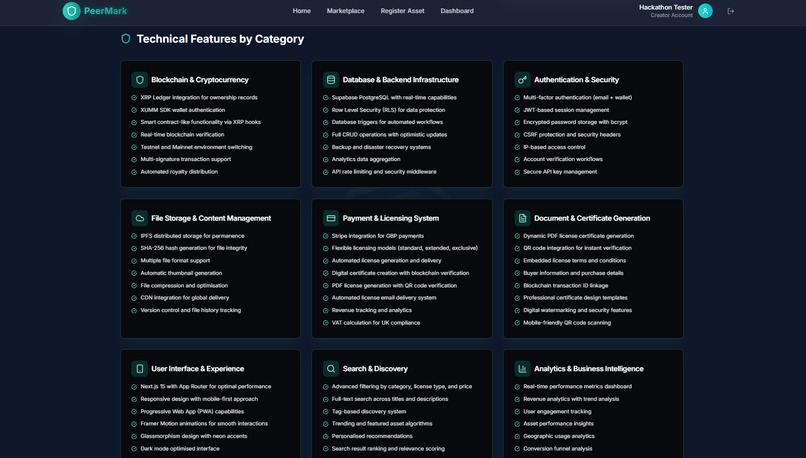Click 'Geographic usage analytics' text
This screenshot has width=806, height=458.
click(x=559, y=436)
